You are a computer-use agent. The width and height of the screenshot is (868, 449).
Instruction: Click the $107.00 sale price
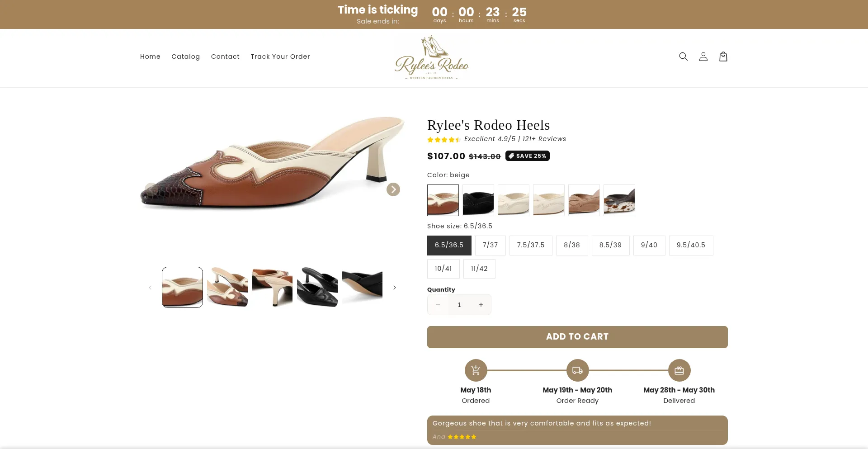446,156
